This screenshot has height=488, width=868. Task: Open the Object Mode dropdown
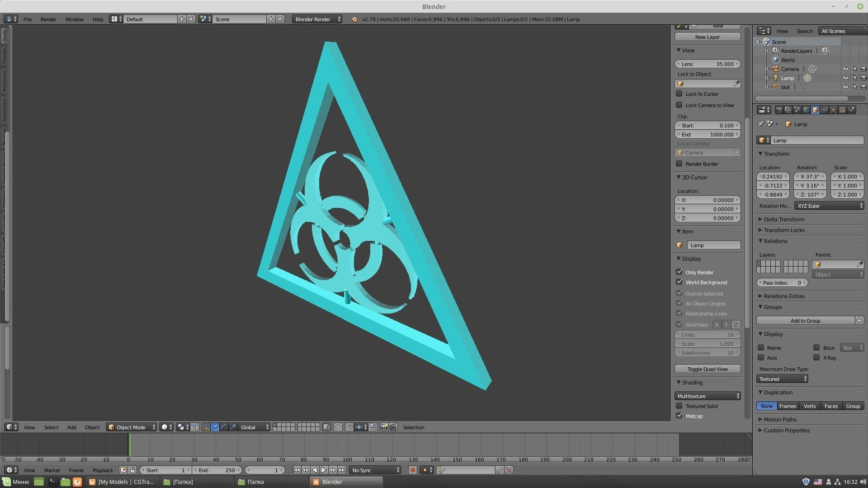pos(132,427)
